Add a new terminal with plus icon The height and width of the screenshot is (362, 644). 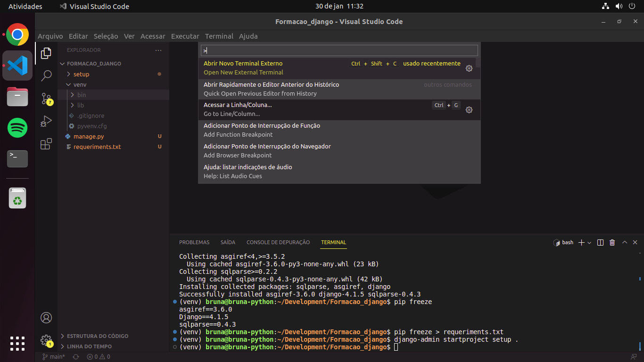582,242
